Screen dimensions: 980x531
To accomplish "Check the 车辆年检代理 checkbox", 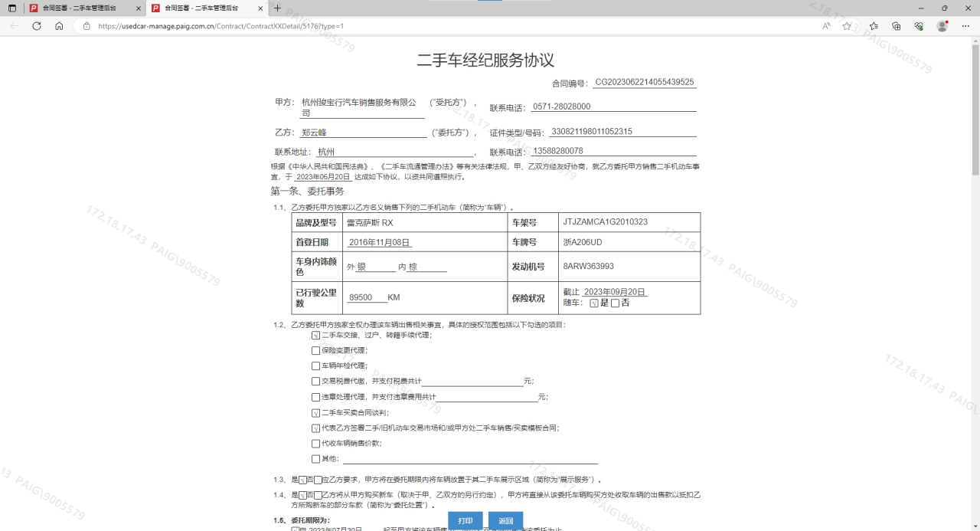I will [315, 366].
